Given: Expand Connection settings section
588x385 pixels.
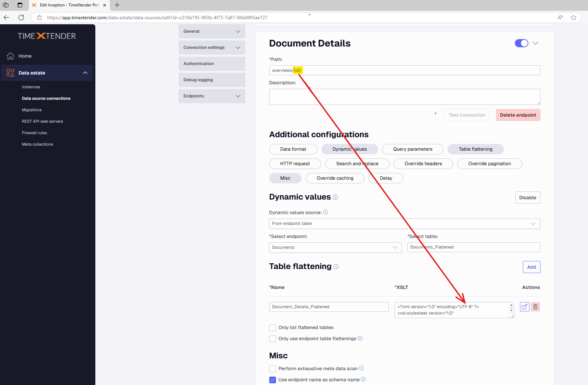Looking at the screenshot, I should (x=212, y=48).
